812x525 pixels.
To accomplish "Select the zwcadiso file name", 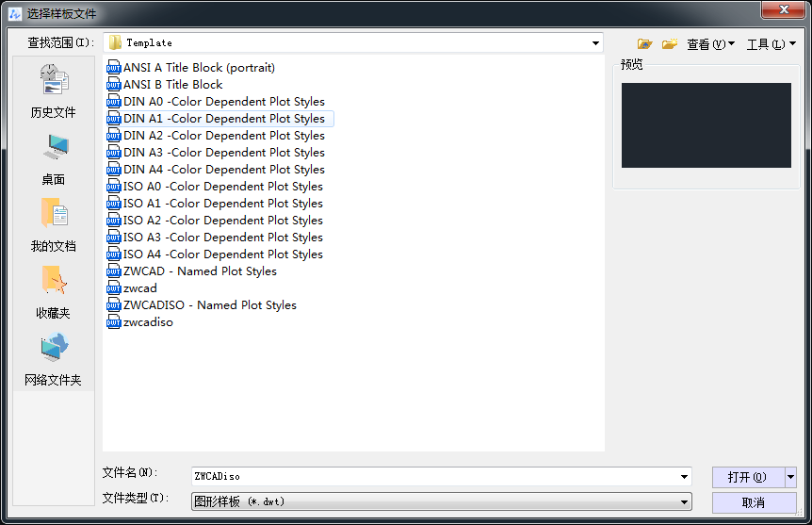I will [148, 322].
